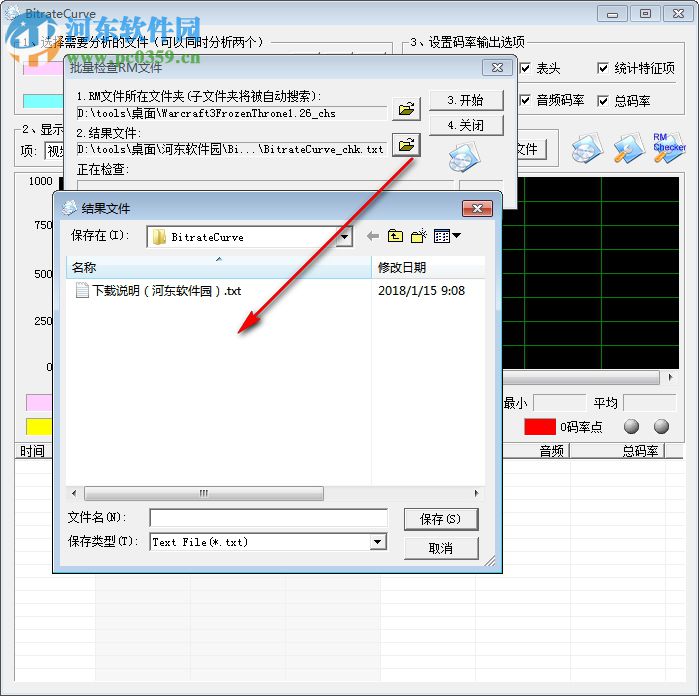Image resolution: width=699 pixels, height=696 pixels.
Task: Click the magnifier analysis icon in the main window
Action: click(x=629, y=149)
